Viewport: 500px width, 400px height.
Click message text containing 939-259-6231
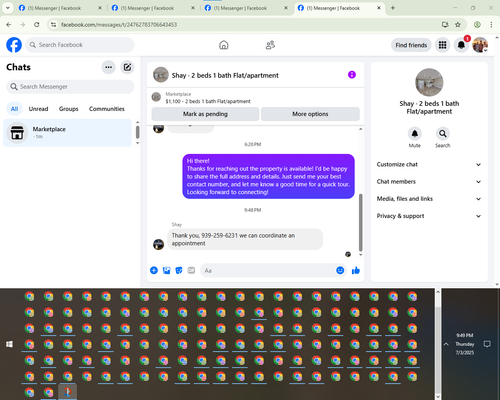[233, 239]
